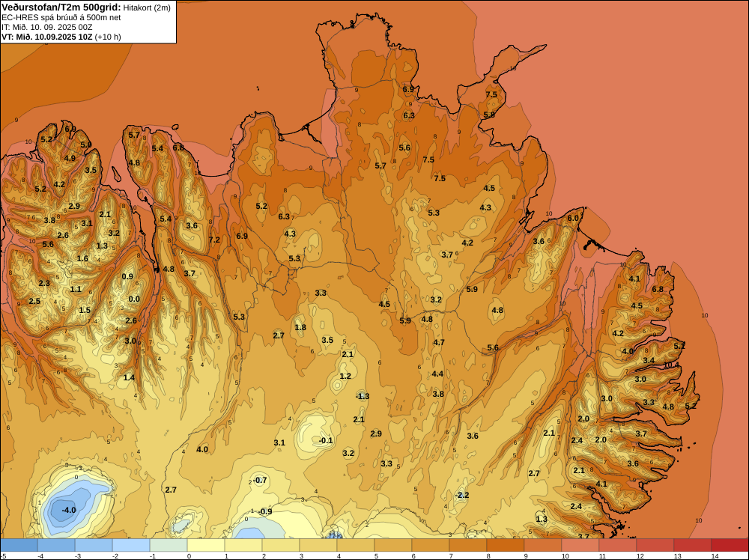
Task: Click the legend tick label "11"
Action: coord(602,556)
